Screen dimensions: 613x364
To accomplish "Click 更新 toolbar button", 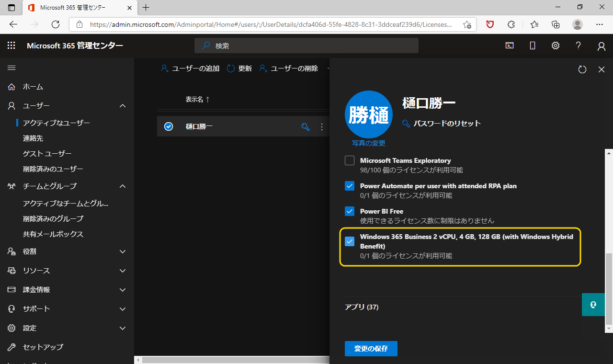I will pyautogui.click(x=239, y=68).
